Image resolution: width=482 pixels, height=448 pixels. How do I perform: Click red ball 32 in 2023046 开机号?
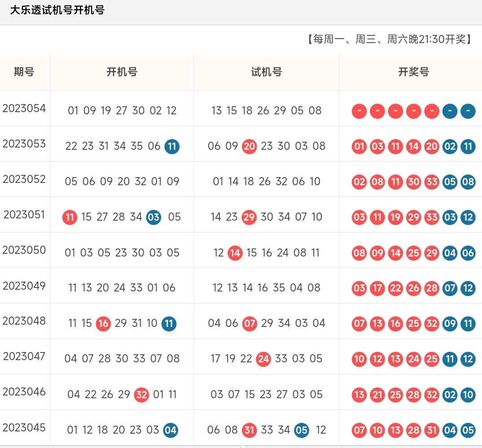[x=141, y=395]
